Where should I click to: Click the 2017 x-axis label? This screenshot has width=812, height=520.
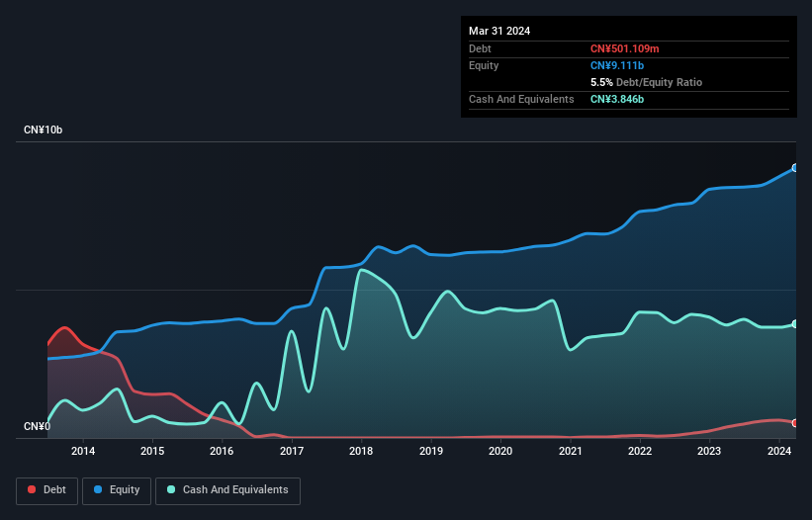292,451
